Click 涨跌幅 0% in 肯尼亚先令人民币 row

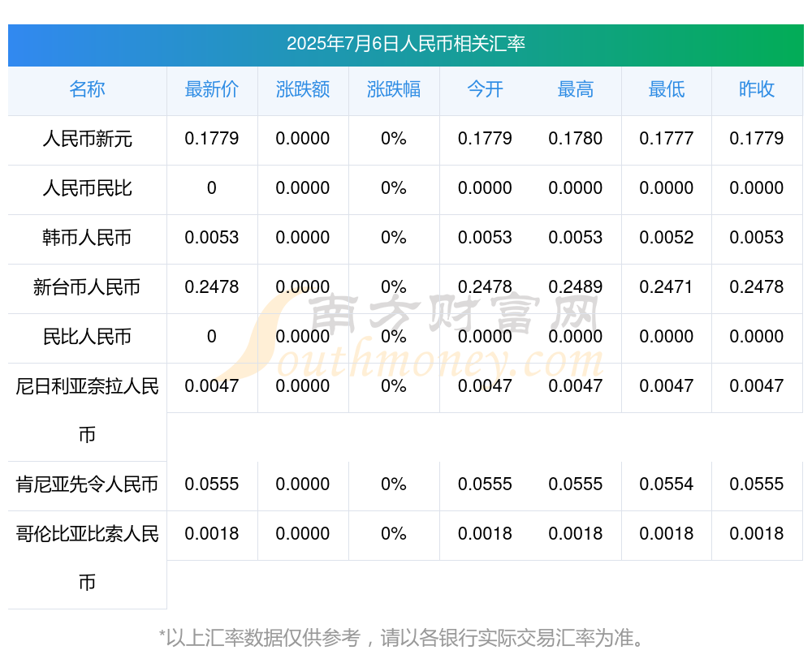pyautogui.click(x=394, y=484)
